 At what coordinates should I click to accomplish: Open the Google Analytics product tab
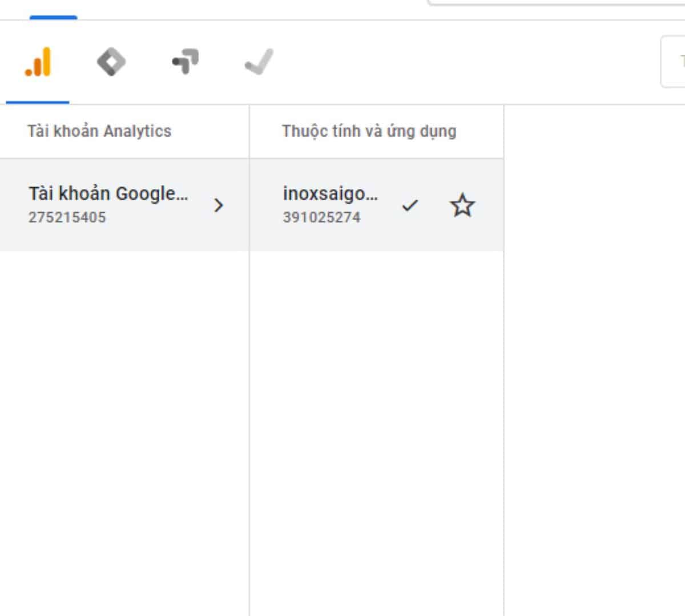pyautogui.click(x=38, y=62)
